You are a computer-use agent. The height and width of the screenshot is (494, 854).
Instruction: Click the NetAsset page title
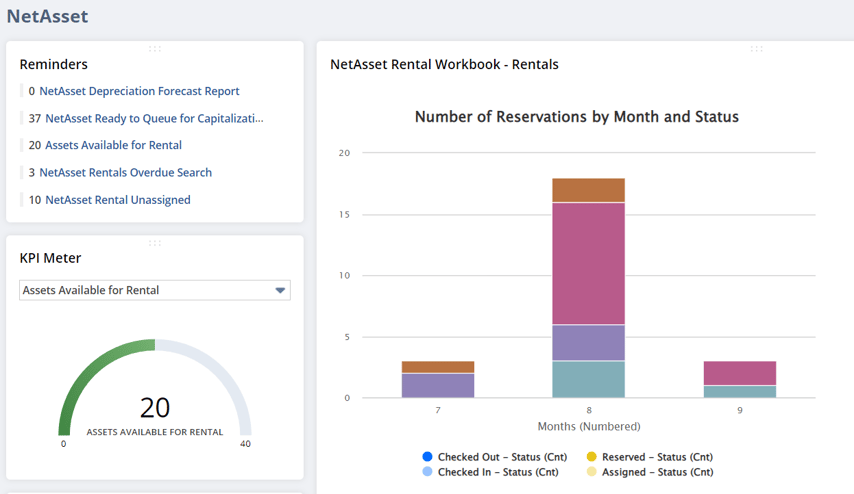pos(47,16)
